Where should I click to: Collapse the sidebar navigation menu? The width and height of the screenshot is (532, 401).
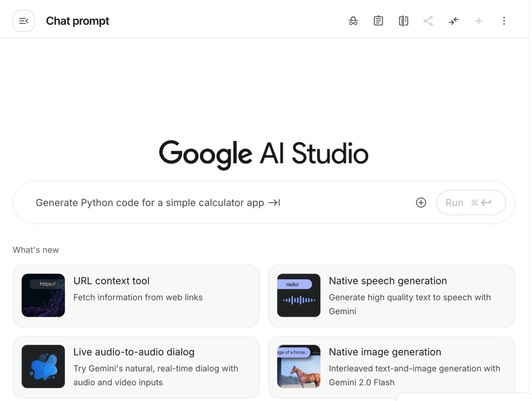(x=23, y=21)
